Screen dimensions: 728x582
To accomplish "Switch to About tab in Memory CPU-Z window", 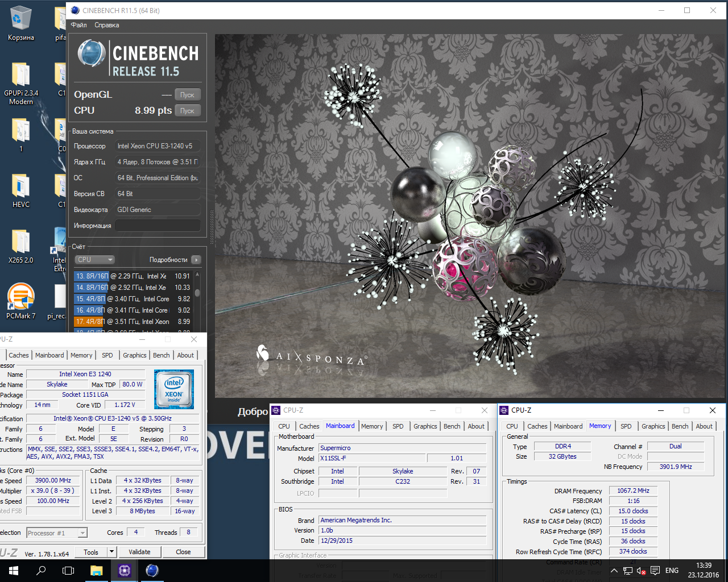I will (704, 426).
